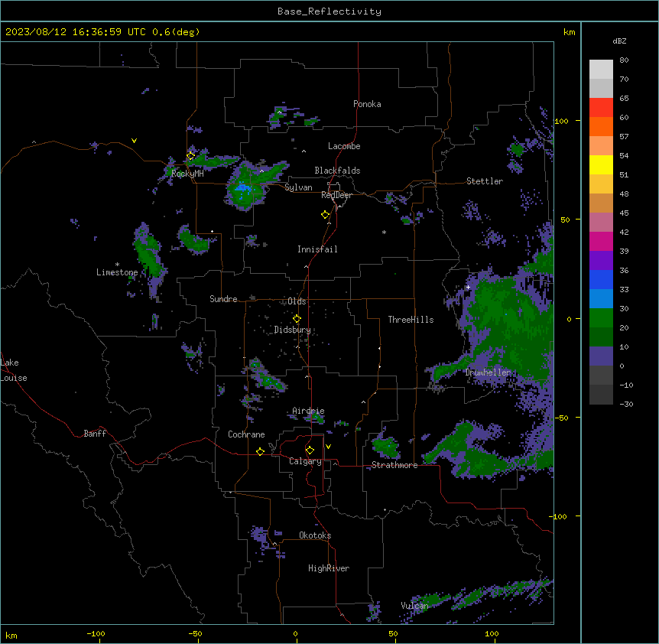Click the yellow V marker east of Calgary
Screen dimensions: 659x644
pos(328,447)
